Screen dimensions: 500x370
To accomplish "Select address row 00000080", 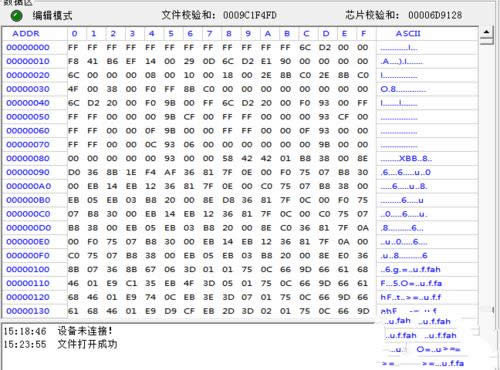I will [28, 158].
